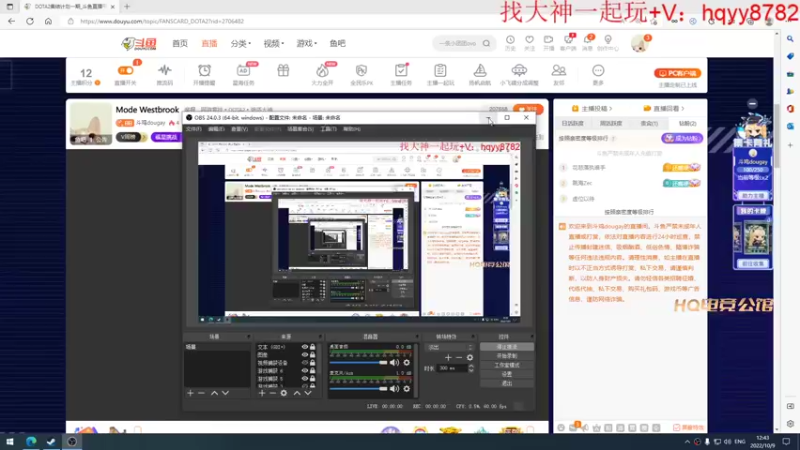Screen dimensions: 800x450
Task: Add a scene transition with plus icon
Action: [448, 358]
